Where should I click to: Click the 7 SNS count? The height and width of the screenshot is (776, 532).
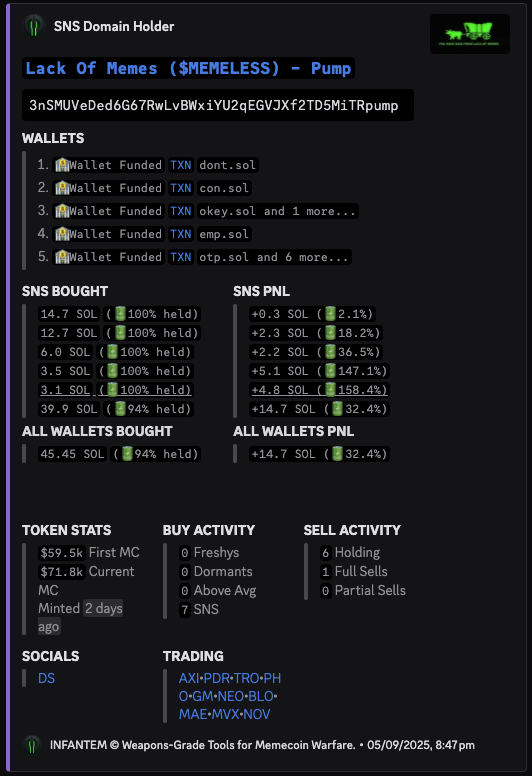tap(185, 610)
